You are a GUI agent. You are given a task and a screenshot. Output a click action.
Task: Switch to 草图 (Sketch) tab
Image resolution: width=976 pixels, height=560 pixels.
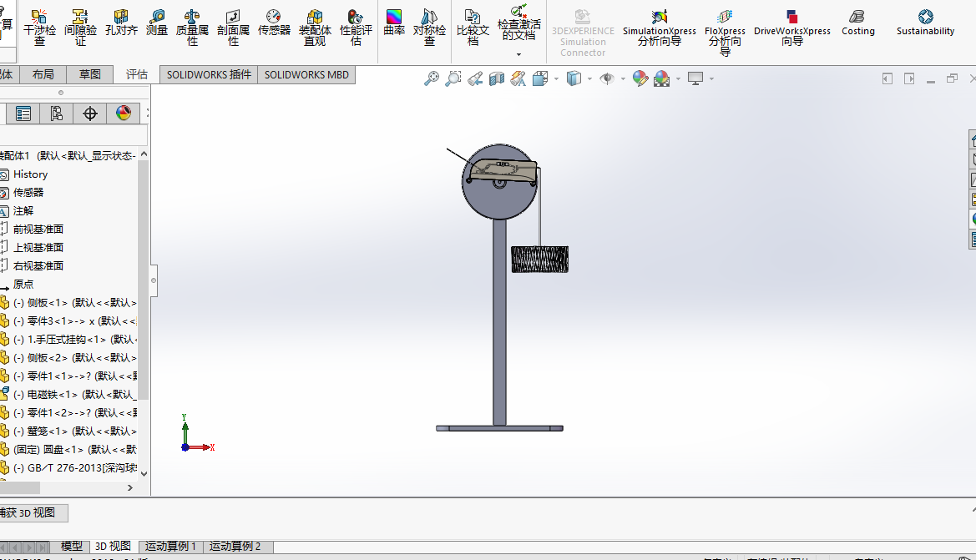[x=89, y=74]
